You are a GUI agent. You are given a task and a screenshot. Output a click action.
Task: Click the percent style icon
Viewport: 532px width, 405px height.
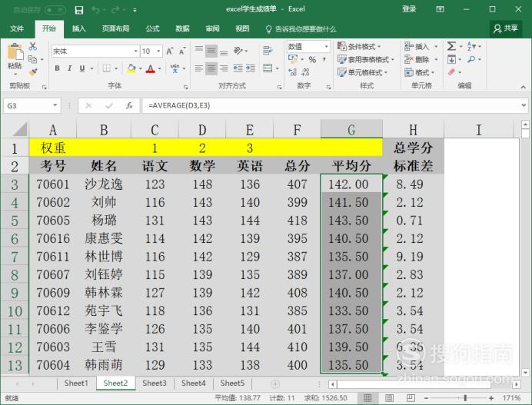[x=312, y=60]
